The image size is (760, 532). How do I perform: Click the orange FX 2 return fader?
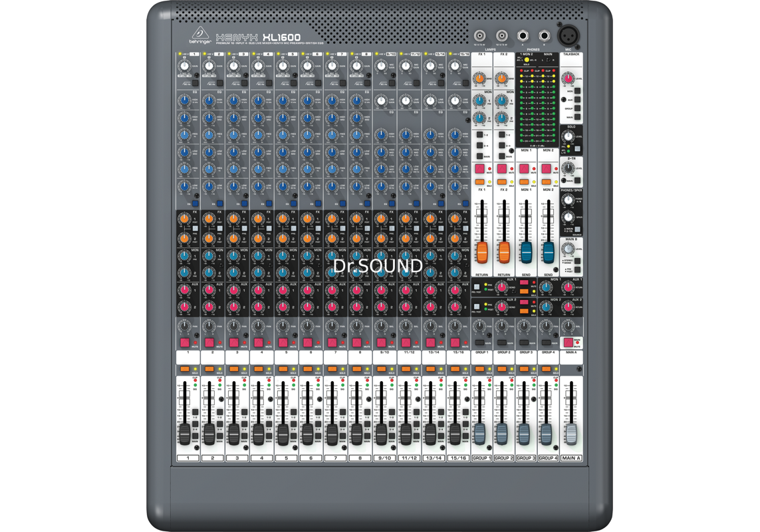point(504,253)
